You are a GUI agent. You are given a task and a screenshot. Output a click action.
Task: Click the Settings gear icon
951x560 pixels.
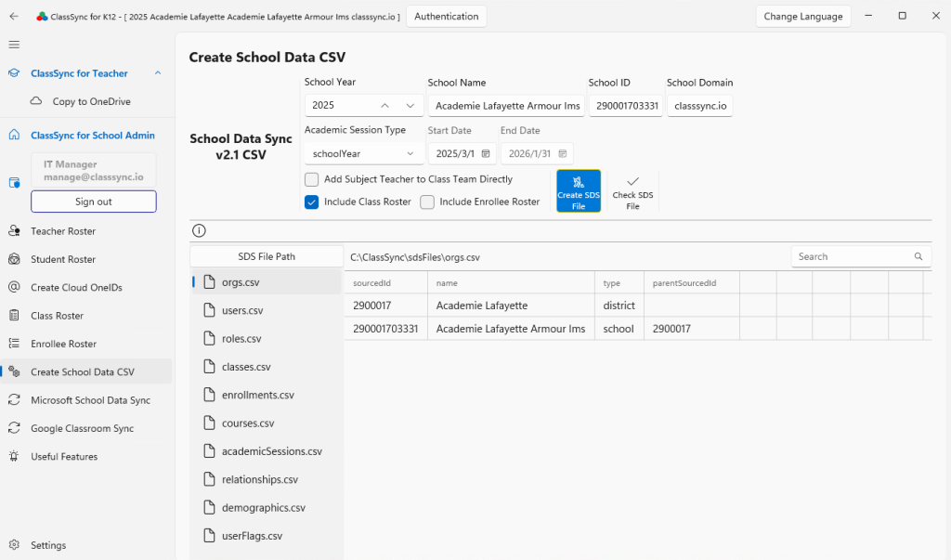[14, 545]
